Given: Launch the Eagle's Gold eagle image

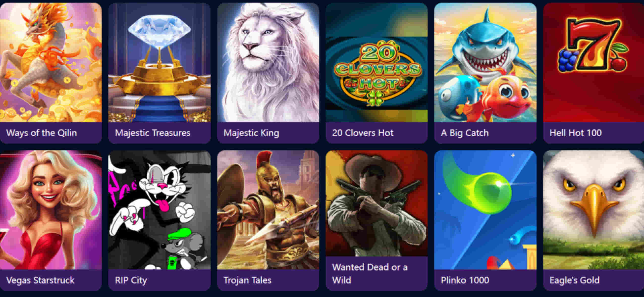Looking at the screenshot, I should tap(593, 210).
